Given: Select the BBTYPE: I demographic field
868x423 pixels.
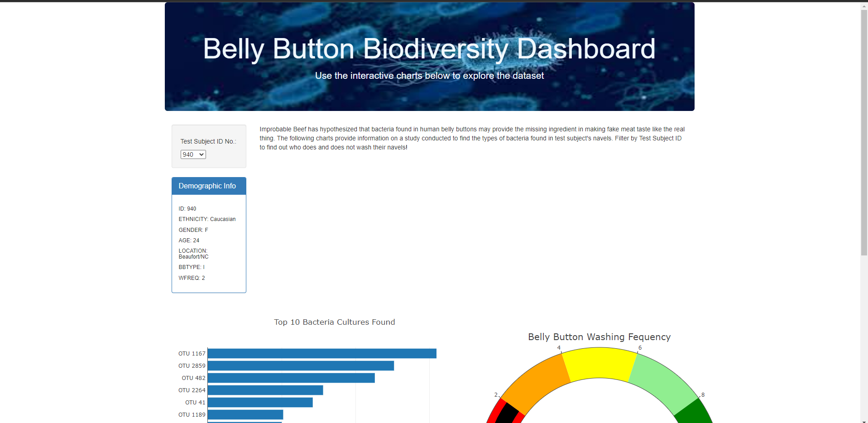Looking at the screenshot, I should click(191, 267).
